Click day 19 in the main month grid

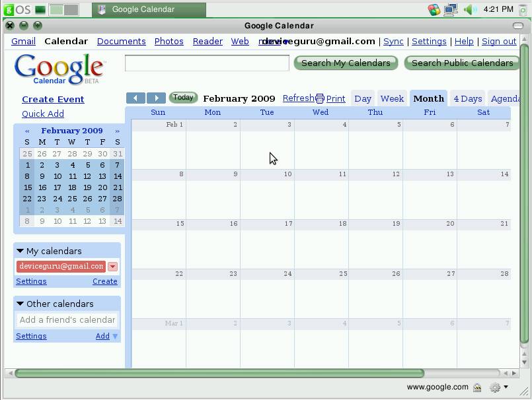click(x=375, y=244)
